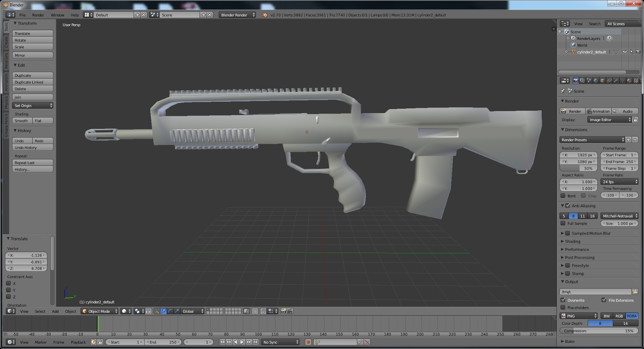Screen dimensions: 644x349
Task: Open the File menu
Action: tap(23, 15)
